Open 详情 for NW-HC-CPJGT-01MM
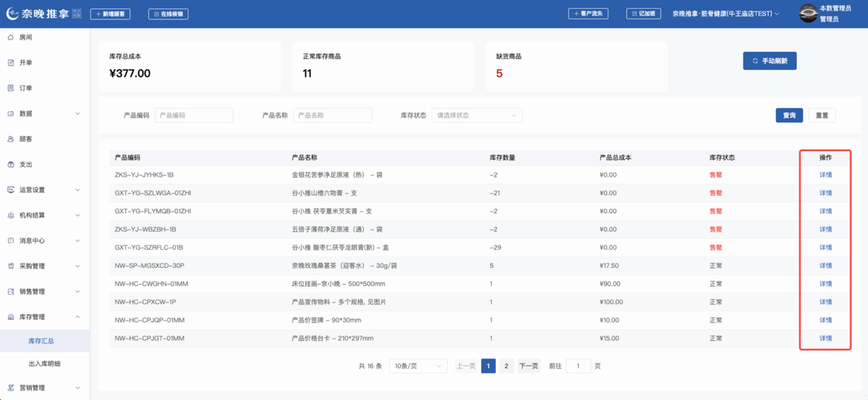The width and height of the screenshot is (868, 400). point(825,338)
